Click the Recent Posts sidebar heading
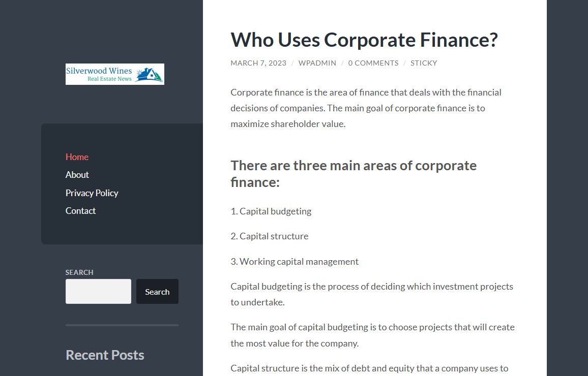Viewport: 588px width, 376px height. coord(105,355)
